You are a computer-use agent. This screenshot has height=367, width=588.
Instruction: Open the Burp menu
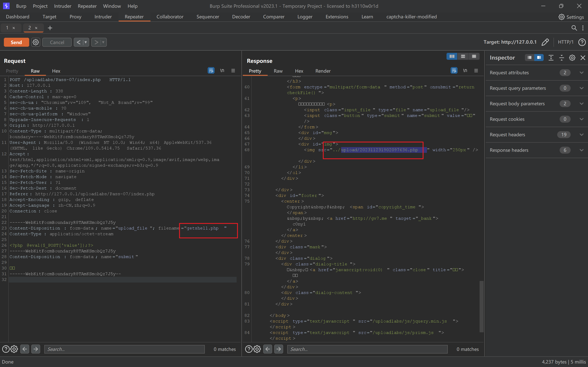[x=21, y=6]
